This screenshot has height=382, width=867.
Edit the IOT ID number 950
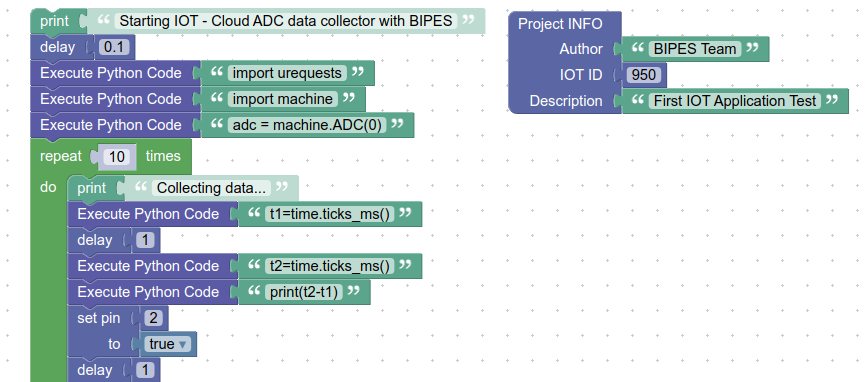coord(643,75)
